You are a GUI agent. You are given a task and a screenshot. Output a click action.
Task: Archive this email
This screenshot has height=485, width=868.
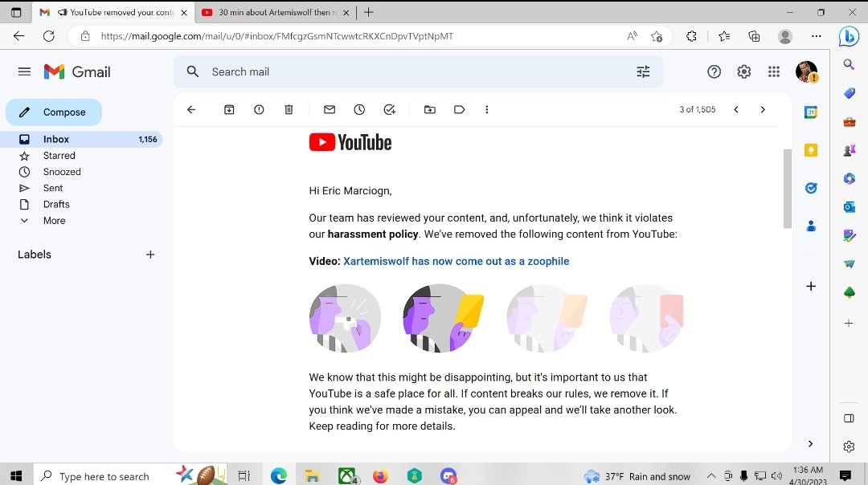[228, 109]
